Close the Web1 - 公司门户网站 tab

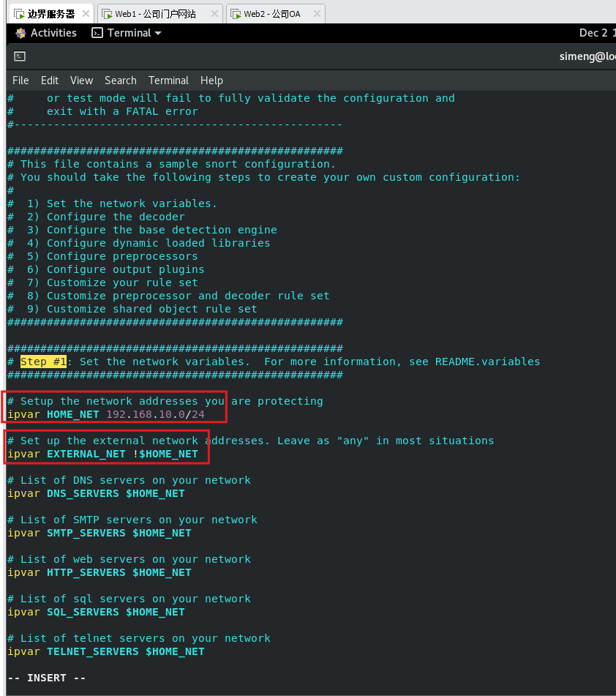pyautogui.click(x=214, y=14)
